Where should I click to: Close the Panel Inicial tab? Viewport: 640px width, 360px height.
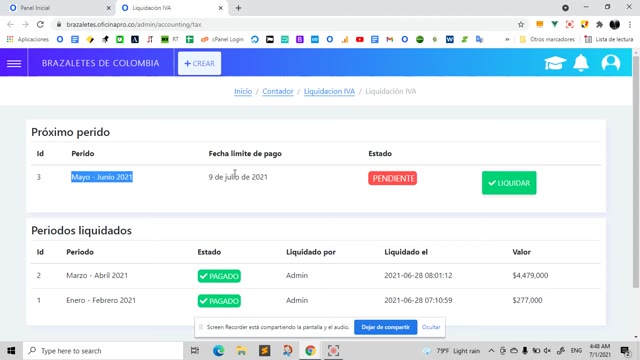tap(108, 8)
